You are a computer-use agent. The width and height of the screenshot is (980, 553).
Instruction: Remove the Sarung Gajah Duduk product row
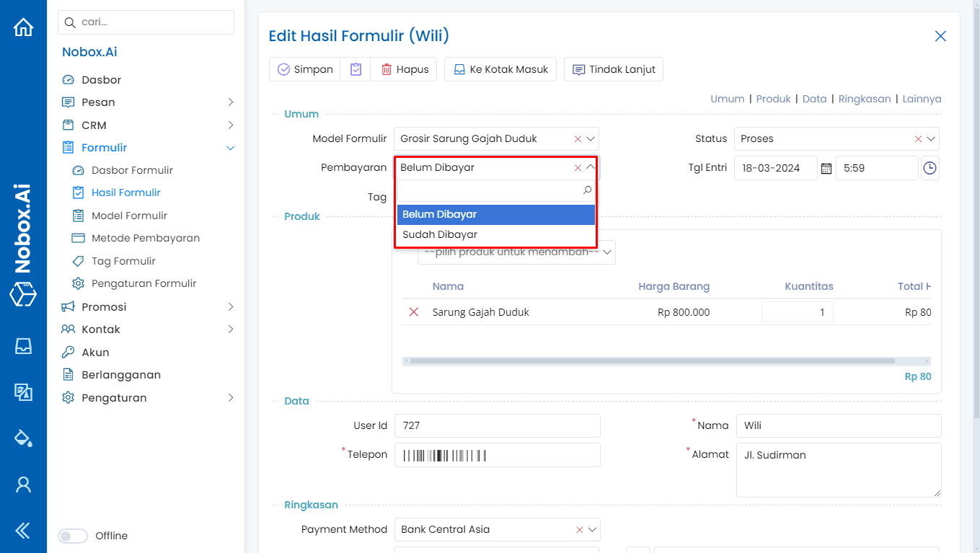click(x=413, y=312)
